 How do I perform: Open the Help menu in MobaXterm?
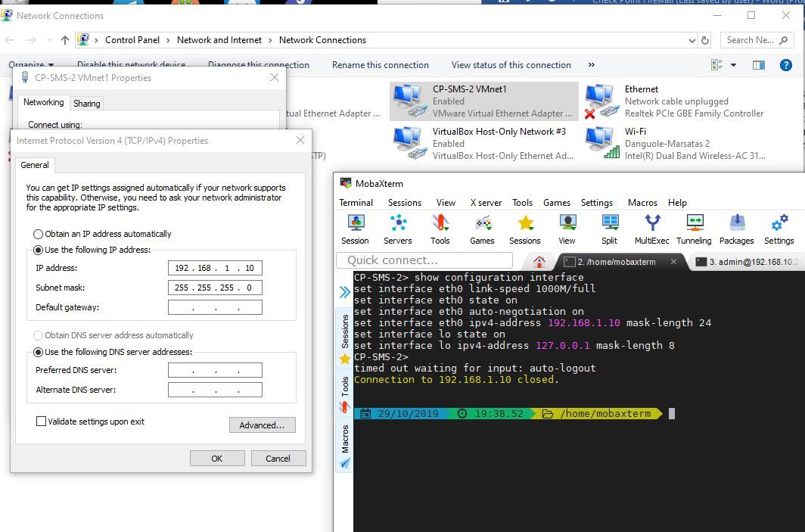click(x=677, y=202)
